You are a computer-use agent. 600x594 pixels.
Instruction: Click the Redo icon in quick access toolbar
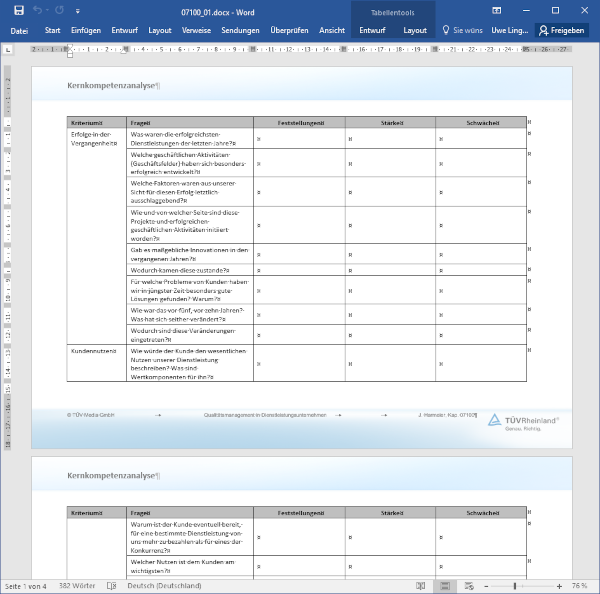[59, 10]
